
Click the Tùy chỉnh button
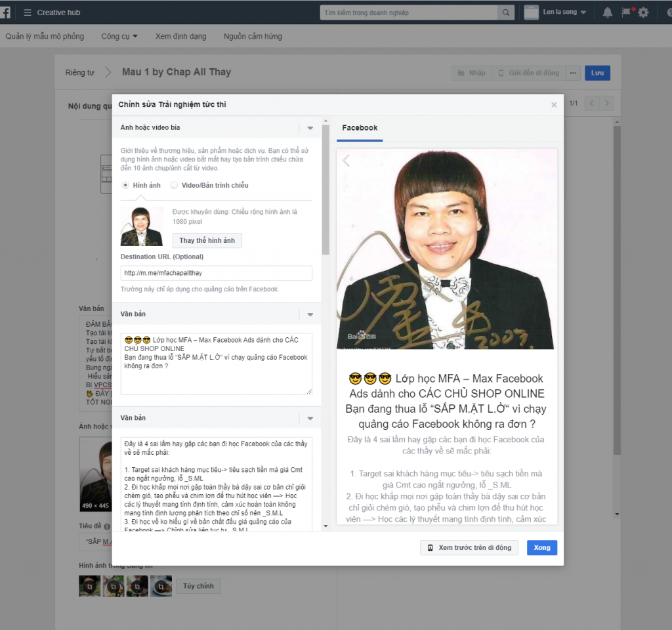198,586
